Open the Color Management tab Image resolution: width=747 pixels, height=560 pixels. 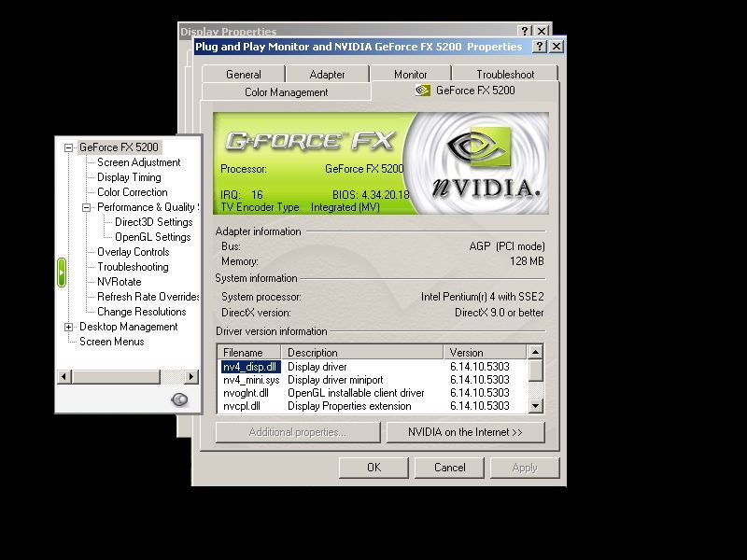(287, 91)
